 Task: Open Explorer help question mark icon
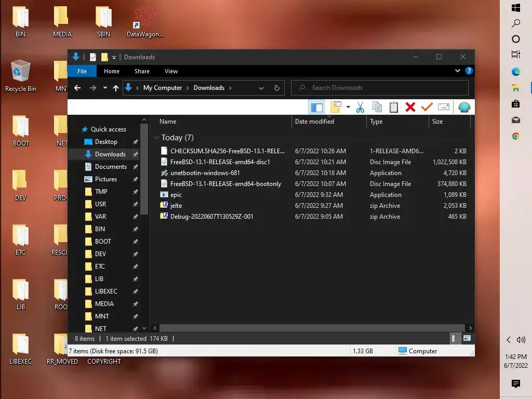pyautogui.click(x=469, y=71)
